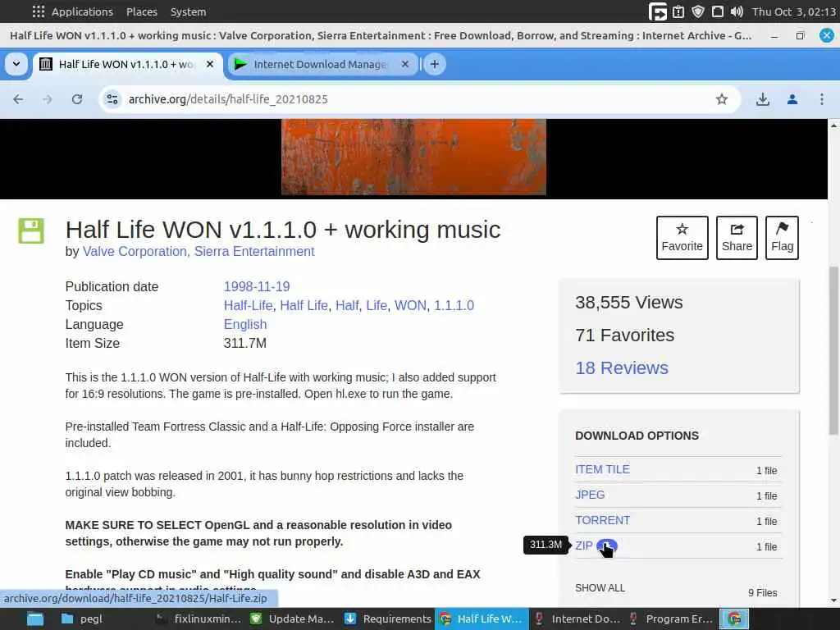840x630 pixels.
Task: Switch to the Half Life WON tab
Action: pyautogui.click(x=126, y=64)
